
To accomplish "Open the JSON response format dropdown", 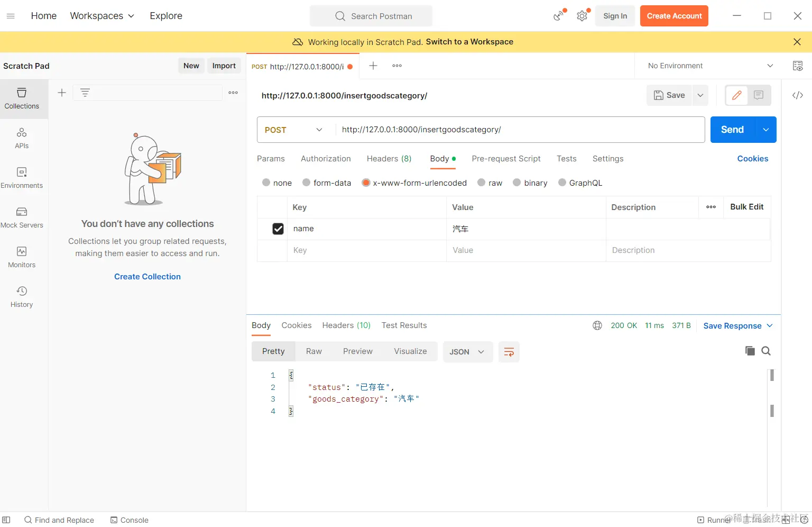I will (467, 352).
